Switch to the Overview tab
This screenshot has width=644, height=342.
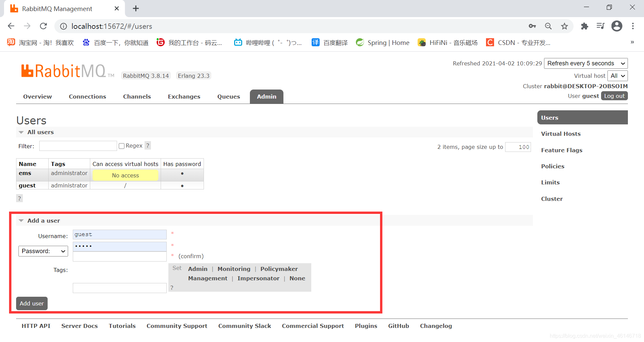tap(38, 97)
